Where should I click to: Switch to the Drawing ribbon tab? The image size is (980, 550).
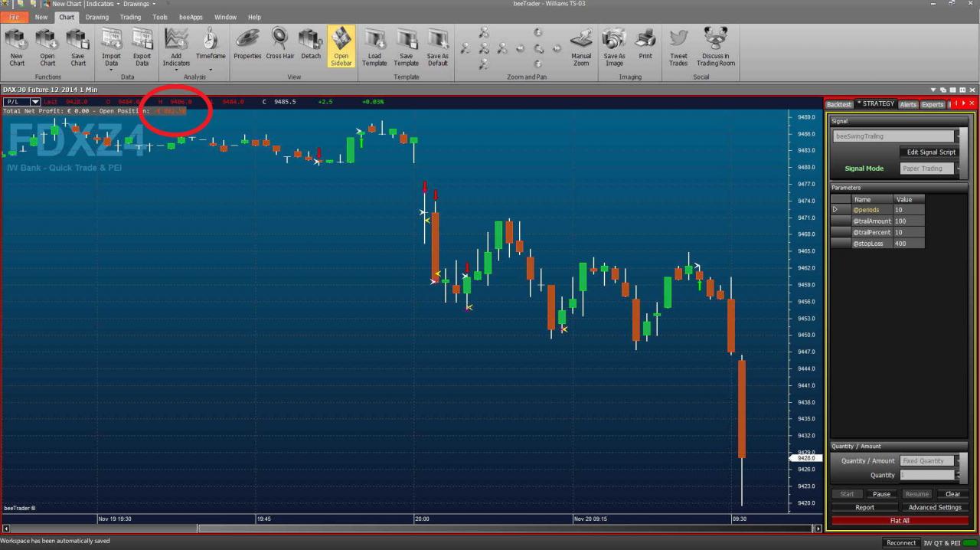pyautogui.click(x=96, y=17)
